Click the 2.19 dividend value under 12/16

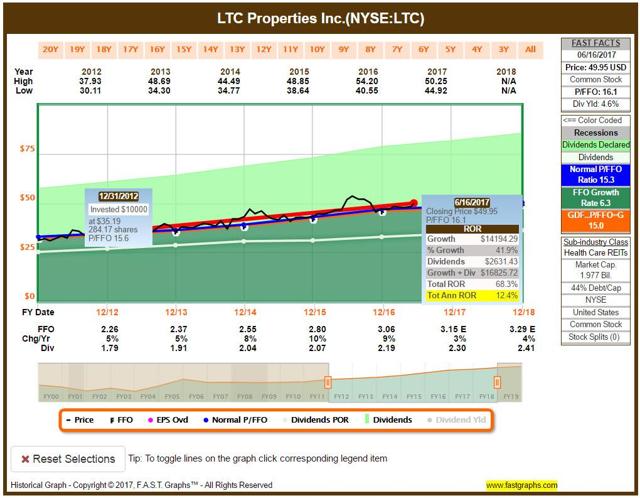click(x=386, y=348)
